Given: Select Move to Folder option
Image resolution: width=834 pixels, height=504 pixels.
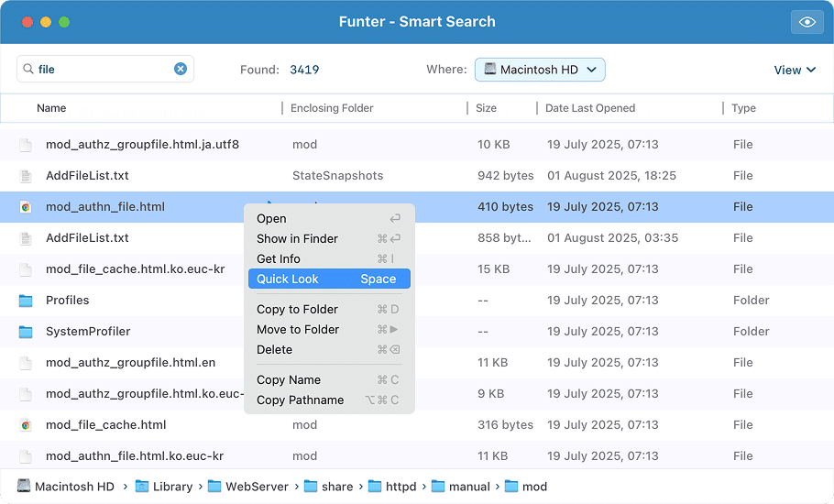Looking at the screenshot, I should [x=329, y=330].
